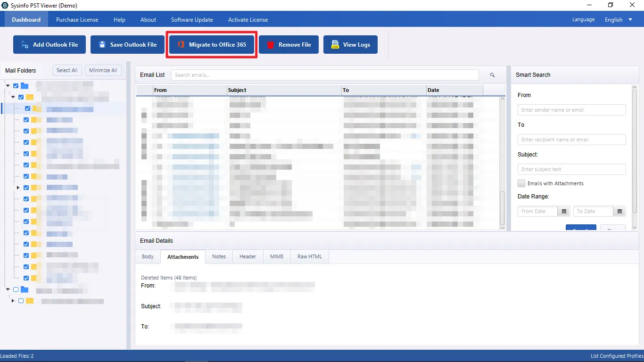Screen dimensions: 644x362
Task: Click the From Date input
Action: click(x=538, y=211)
